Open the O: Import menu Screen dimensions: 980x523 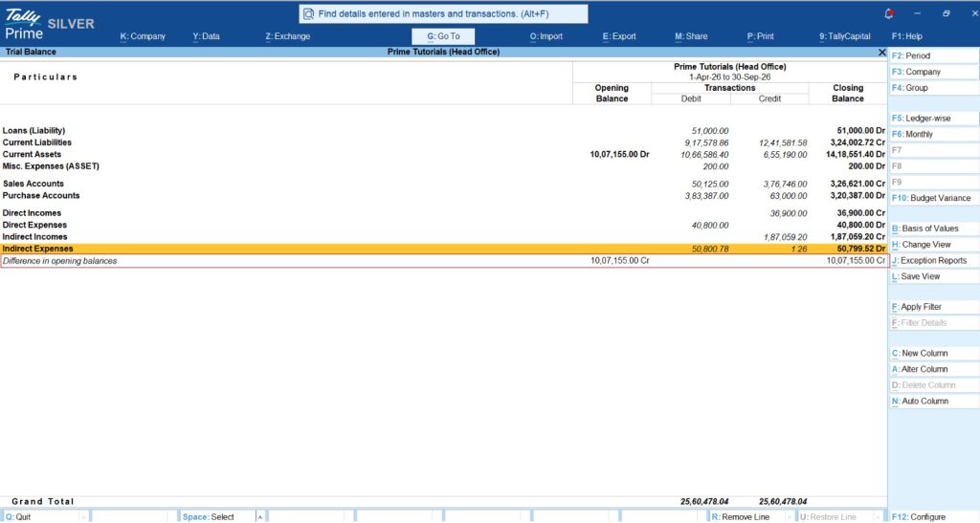[x=546, y=36]
